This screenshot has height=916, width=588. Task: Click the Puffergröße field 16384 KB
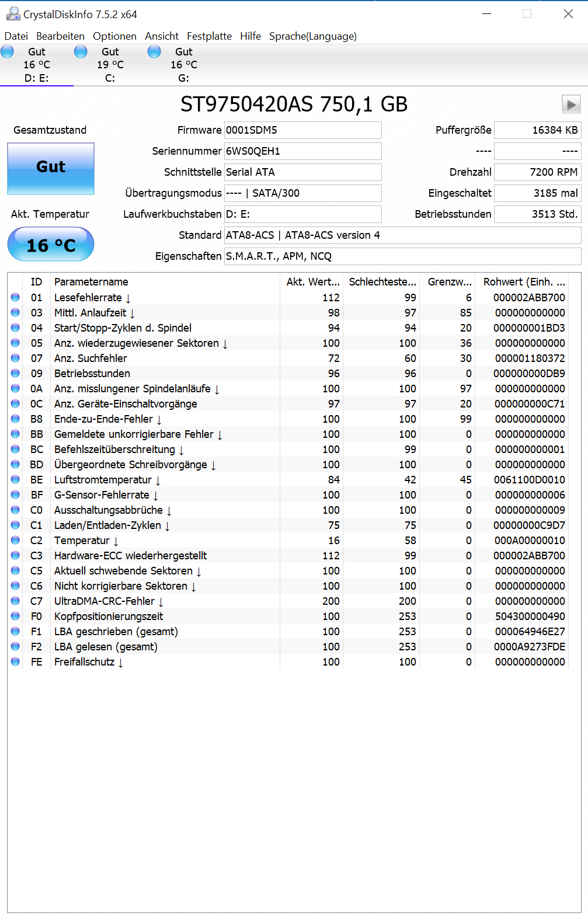click(538, 130)
